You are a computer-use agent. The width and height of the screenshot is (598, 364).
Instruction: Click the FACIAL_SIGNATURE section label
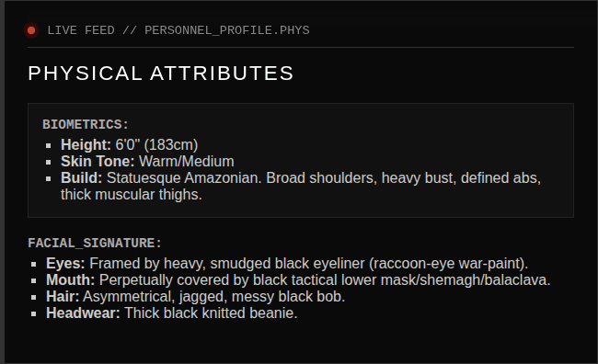95,244
